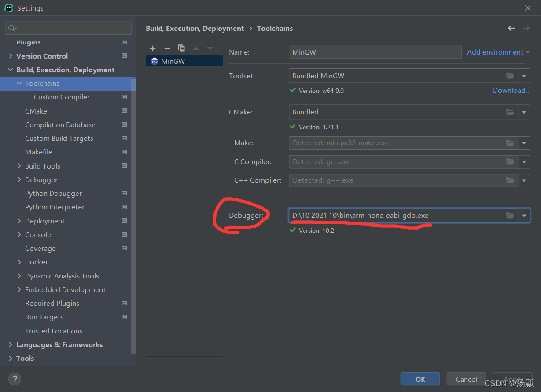Click project-level icon next to Required Plugins

point(125,303)
